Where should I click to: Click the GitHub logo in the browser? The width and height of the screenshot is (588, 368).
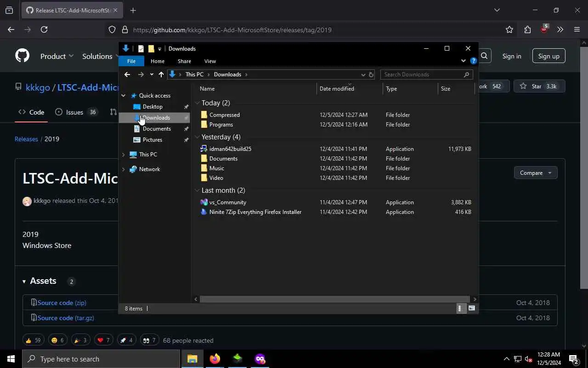pos(22,56)
